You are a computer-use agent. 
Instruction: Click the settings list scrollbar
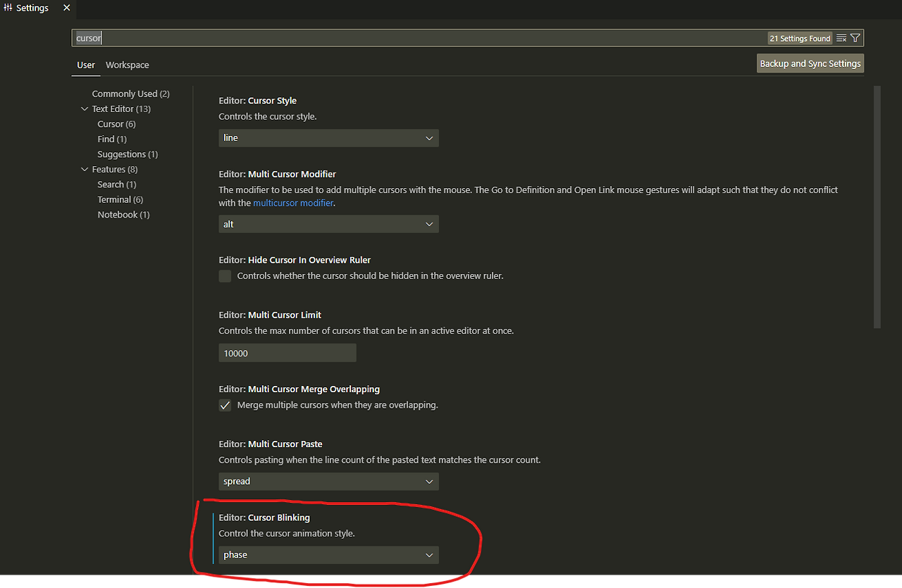point(877,204)
